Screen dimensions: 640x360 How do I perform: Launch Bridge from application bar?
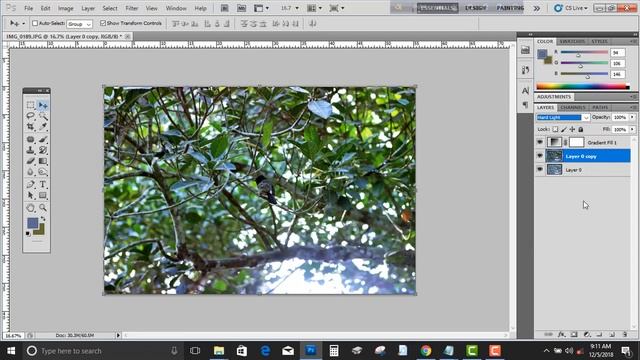(224, 8)
